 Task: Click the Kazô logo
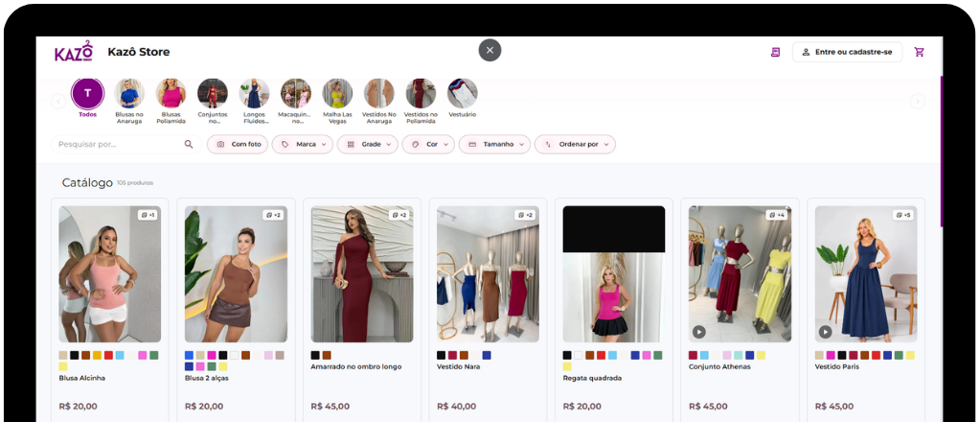tap(73, 52)
